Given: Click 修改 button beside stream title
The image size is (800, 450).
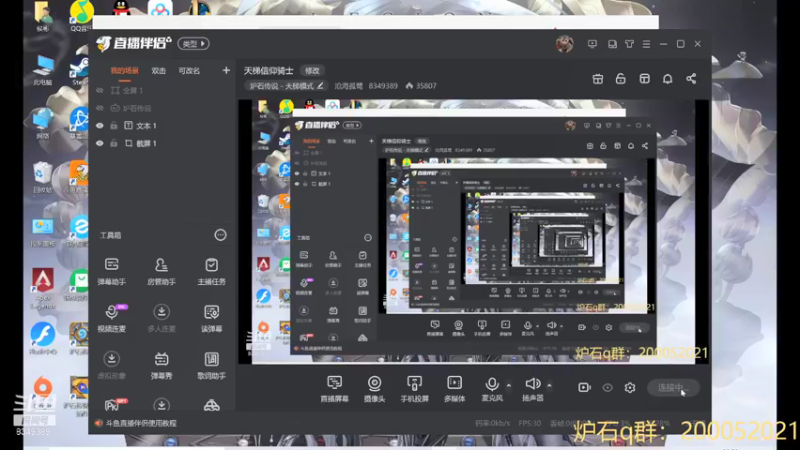Looking at the screenshot, I should pyautogui.click(x=312, y=70).
